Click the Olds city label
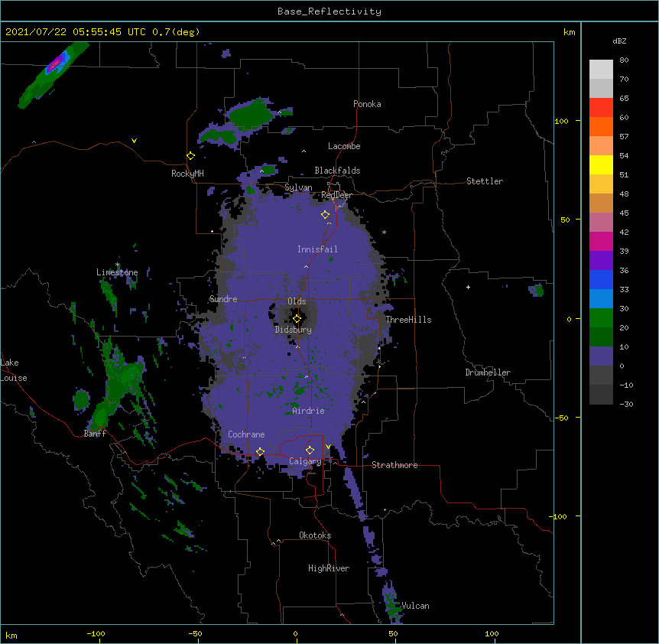Image resolution: width=659 pixels, height=644 pixels. [297, 301]
